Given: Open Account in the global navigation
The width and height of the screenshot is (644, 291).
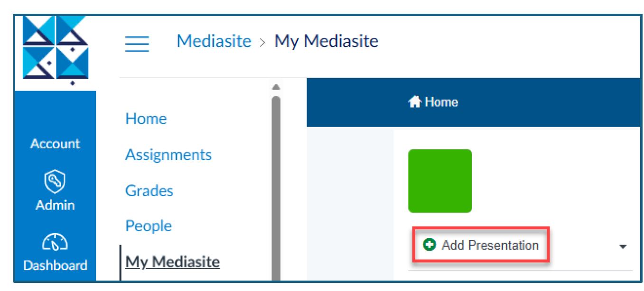Looking at the screenshot, I should (56, 143).
